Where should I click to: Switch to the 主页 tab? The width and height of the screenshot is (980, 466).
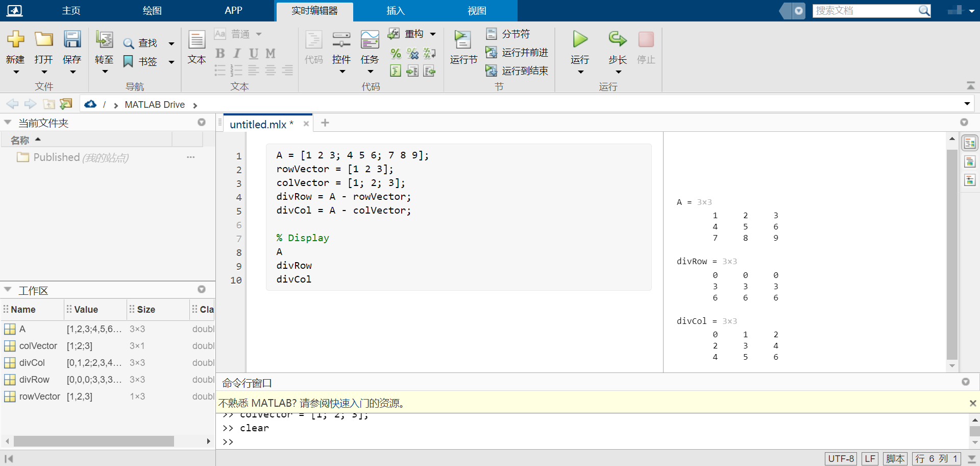pyautogui.click(x=71, y=11)
